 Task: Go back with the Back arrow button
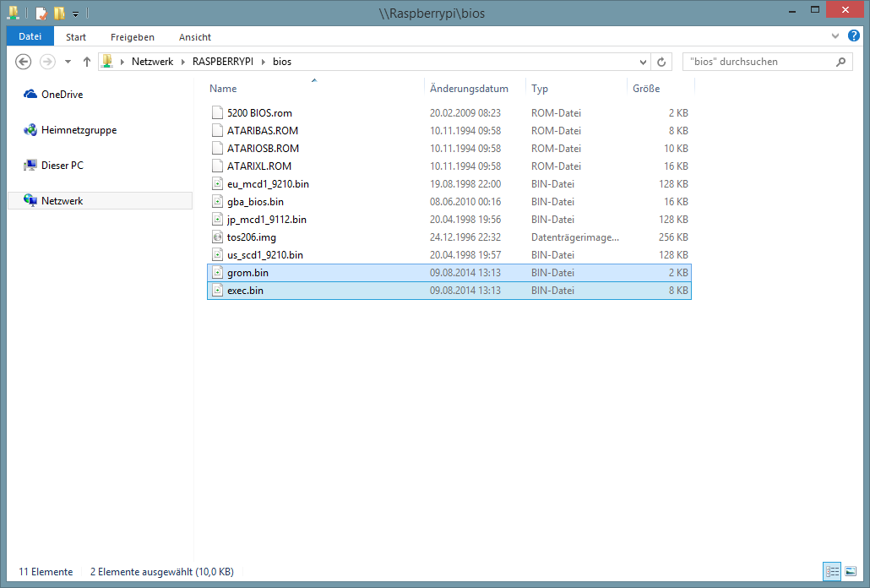[24, 62]
